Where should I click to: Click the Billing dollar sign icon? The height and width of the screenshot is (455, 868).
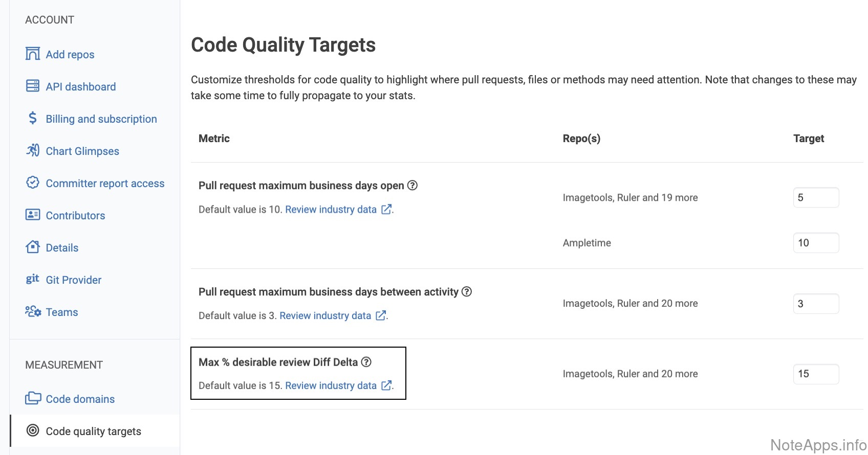[x=33, y=118]
